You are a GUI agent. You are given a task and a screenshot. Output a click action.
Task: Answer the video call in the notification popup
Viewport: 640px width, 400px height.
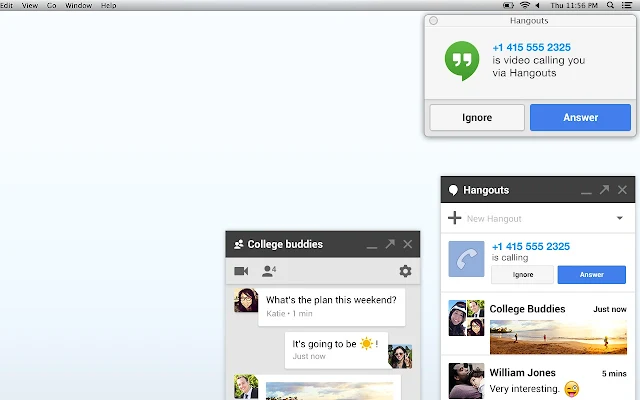[580, 118]
